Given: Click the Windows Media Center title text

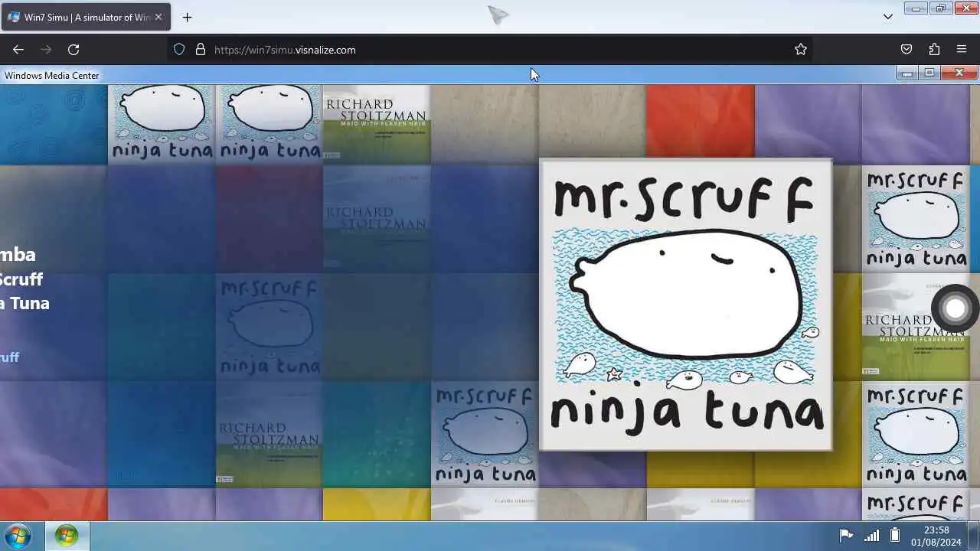Looking at the screenshot, I should [x=52, y=75].
